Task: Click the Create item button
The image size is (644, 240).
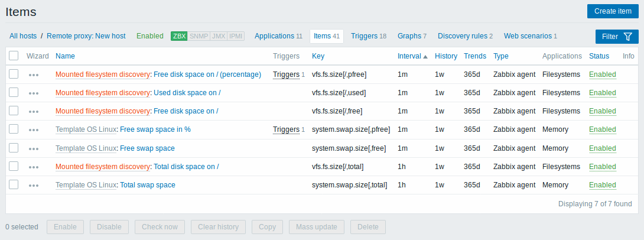Action: coord(612,11)
